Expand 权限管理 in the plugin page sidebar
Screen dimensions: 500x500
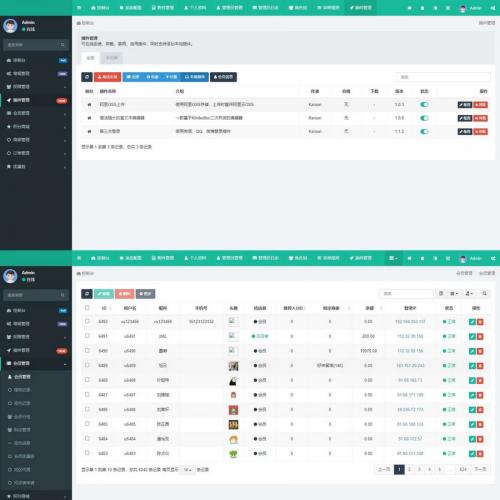36,87
